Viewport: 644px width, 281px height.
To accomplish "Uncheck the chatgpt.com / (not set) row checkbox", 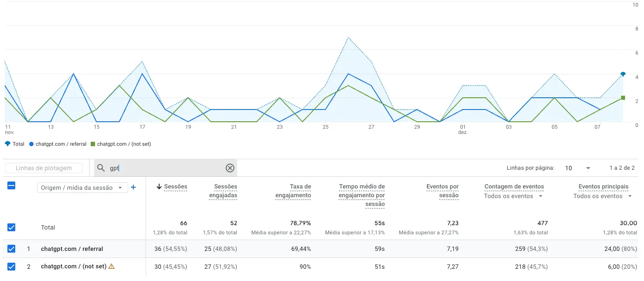I will click(x=12, y=266).
